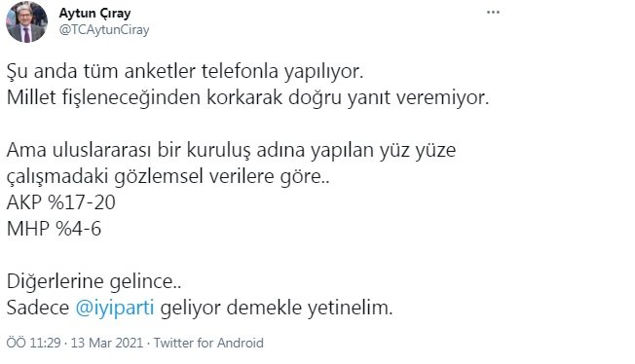This screenshot has height=364, width=635.
Task: Open the Twitter for Android source link
Action: [x=208, y=343]
